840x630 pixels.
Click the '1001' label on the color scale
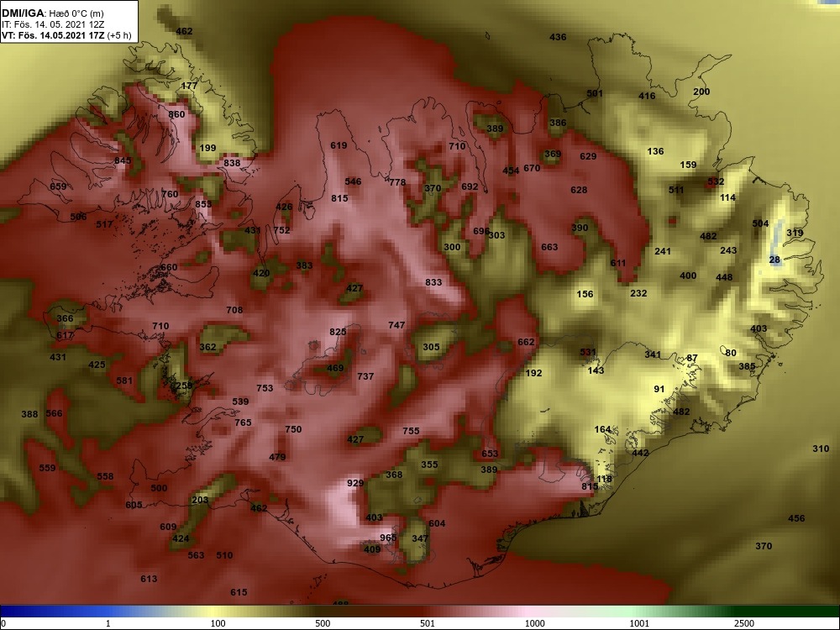tap(639, 623)
